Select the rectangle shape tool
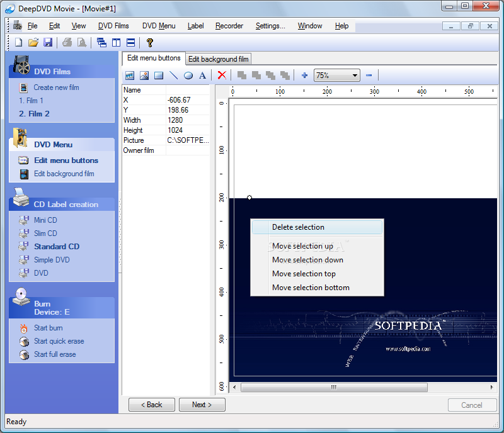The height and width of the screenshot is (433, 504). pos(159,76)
